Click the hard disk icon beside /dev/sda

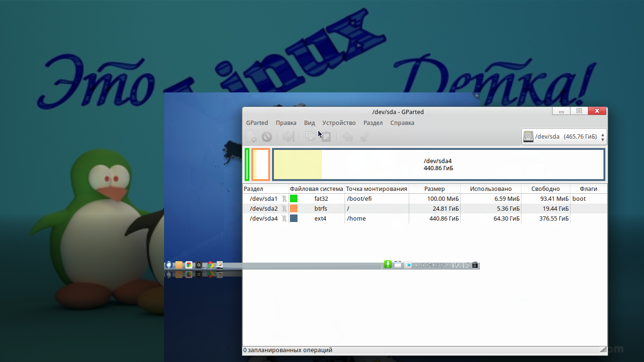528,137
